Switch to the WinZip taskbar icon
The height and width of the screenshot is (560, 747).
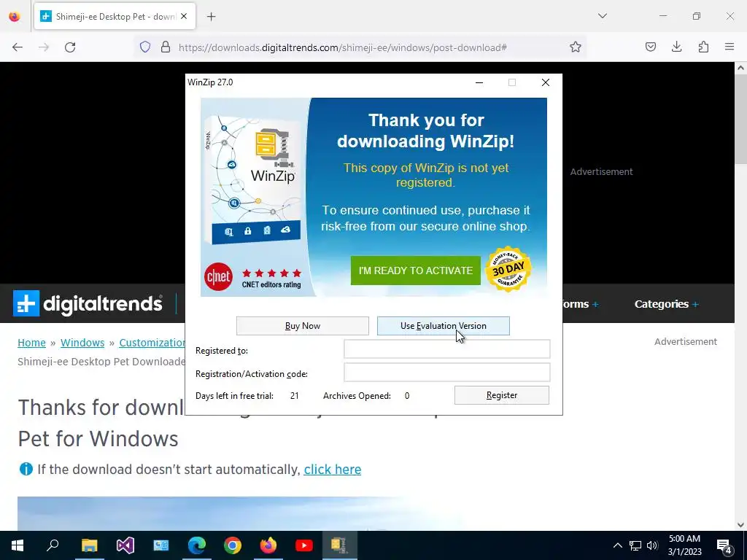click(340, 545)
